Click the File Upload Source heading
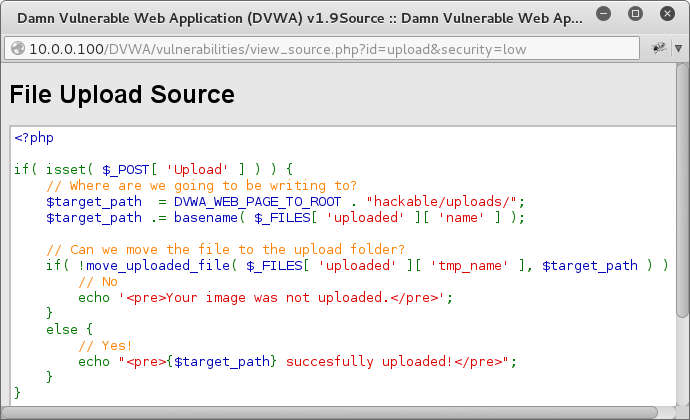This screenshot has height=420, width=690. pos(122,94)
